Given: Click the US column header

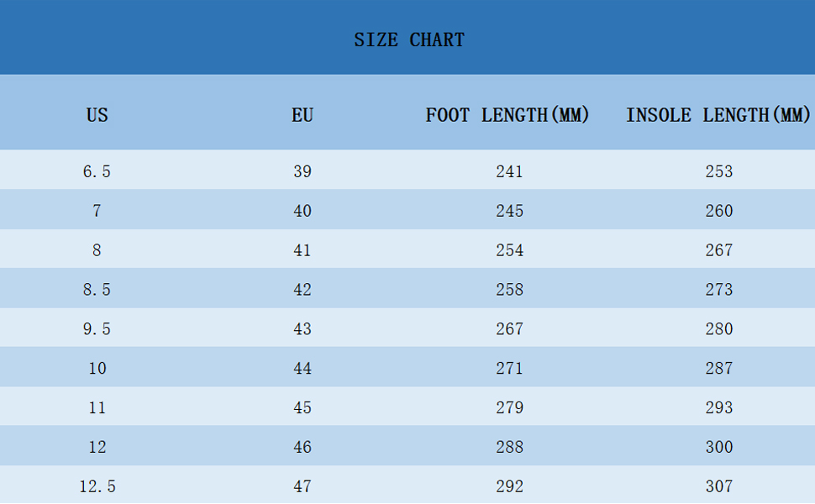Looking at the screenshot, I should coord(97,115).
